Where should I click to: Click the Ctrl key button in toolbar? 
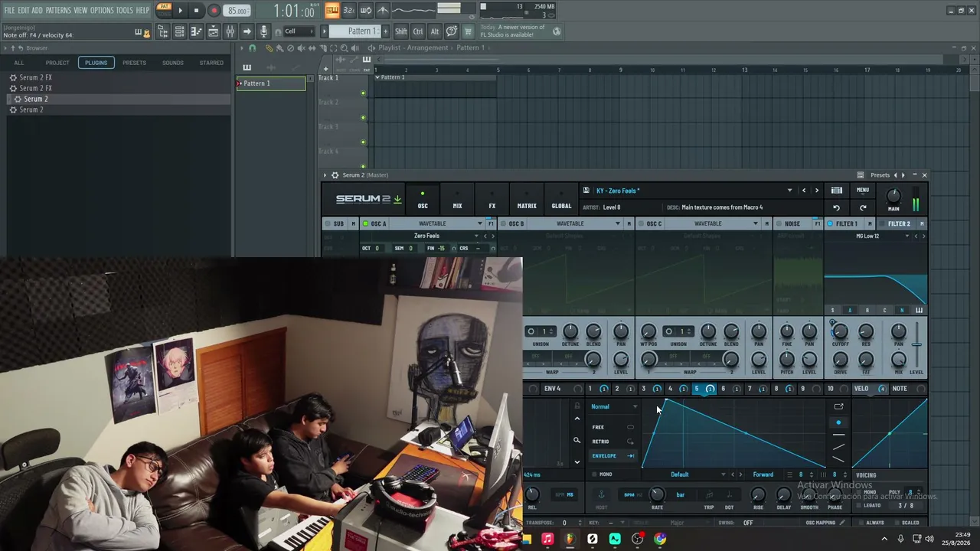pyautogui.click(x=418, y=31)
